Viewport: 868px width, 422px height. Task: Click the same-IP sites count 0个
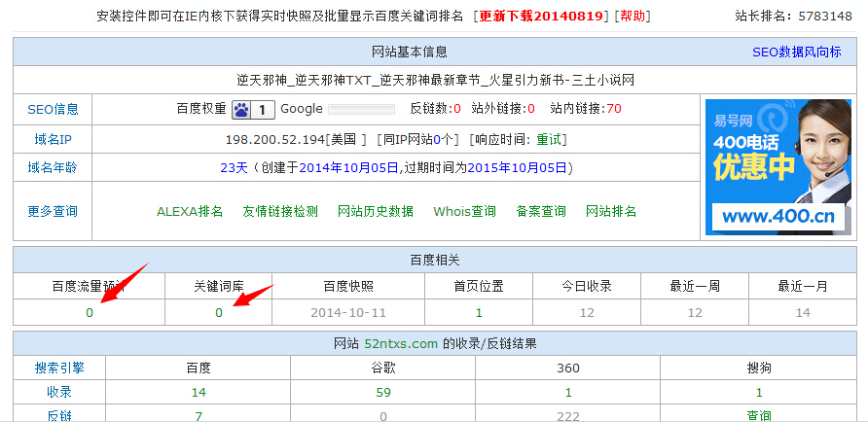coord(443,139)
